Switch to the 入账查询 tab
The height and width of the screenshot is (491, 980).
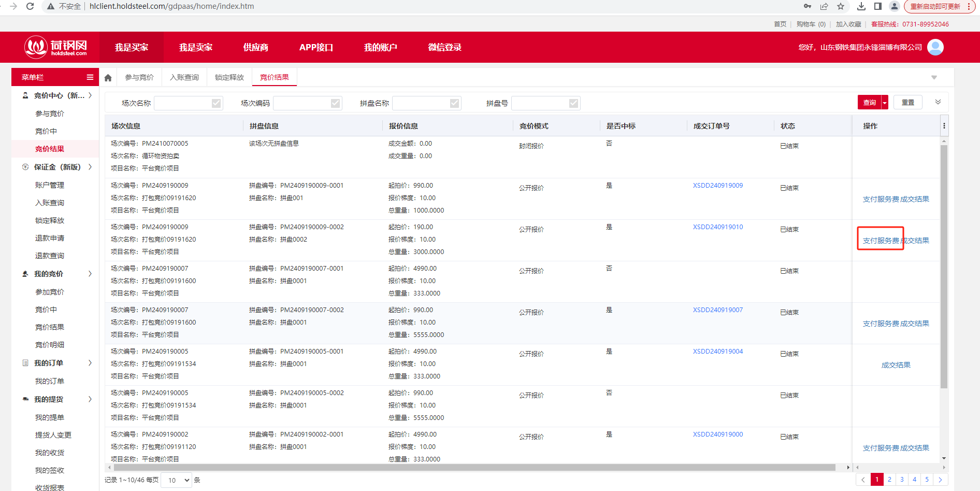point(184,77)
